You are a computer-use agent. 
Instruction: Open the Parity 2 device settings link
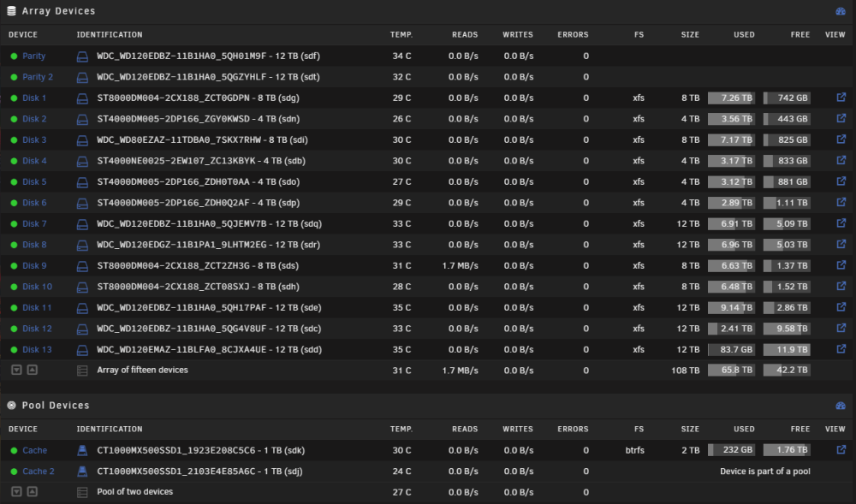click(x=38, y=77)
